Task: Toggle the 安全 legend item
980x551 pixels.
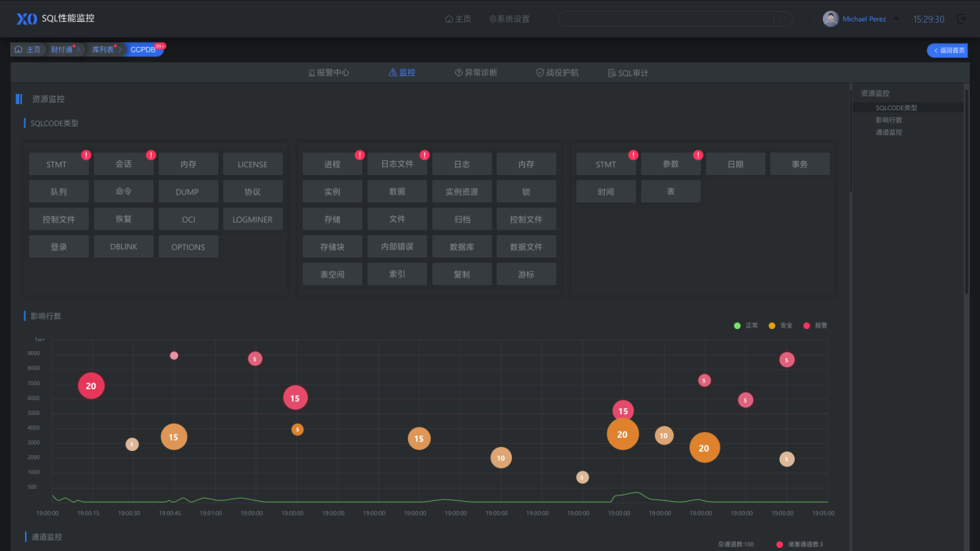Action: (780, 325)
